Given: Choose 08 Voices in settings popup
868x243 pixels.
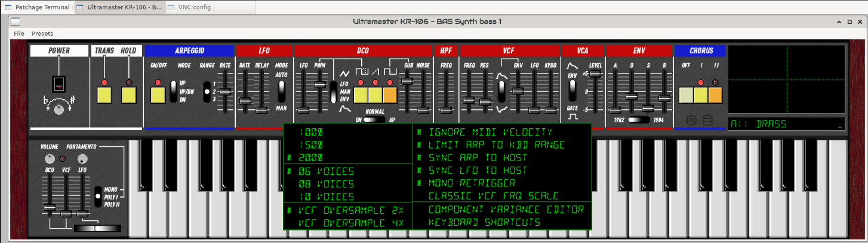Looking at the screenshot, I should point(327,184).
